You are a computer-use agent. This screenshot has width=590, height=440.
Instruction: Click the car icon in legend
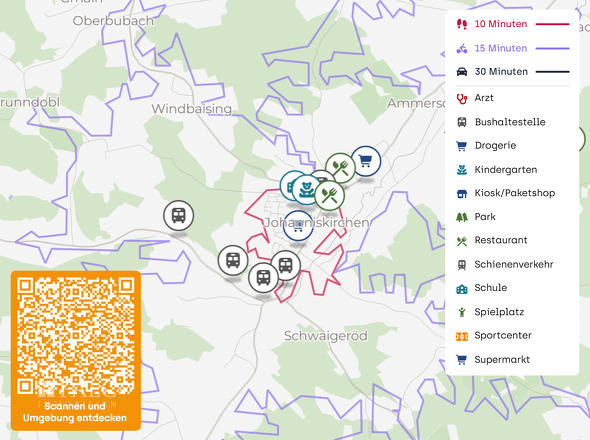462,72
